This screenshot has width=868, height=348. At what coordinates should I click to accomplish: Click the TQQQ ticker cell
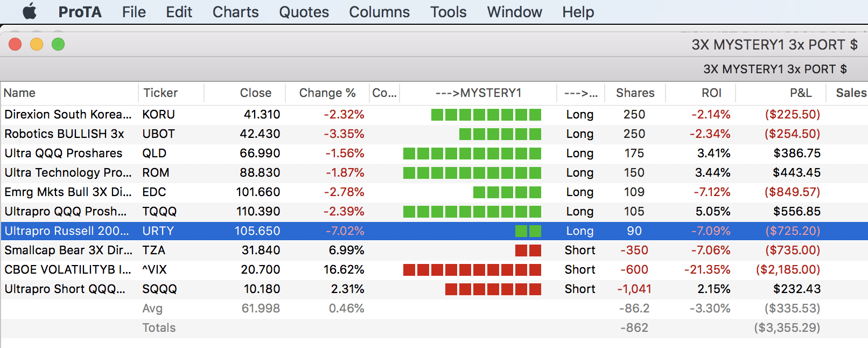tap(159, 211)
